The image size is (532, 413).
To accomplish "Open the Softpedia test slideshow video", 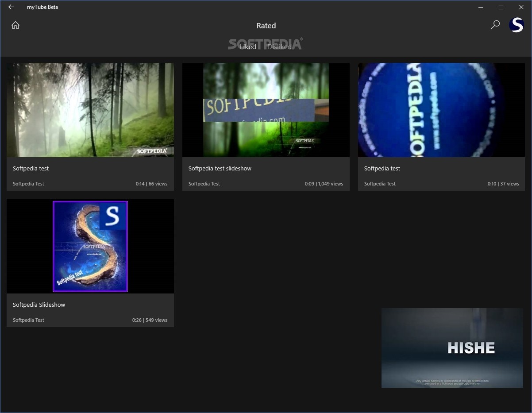I will [266, 110].
